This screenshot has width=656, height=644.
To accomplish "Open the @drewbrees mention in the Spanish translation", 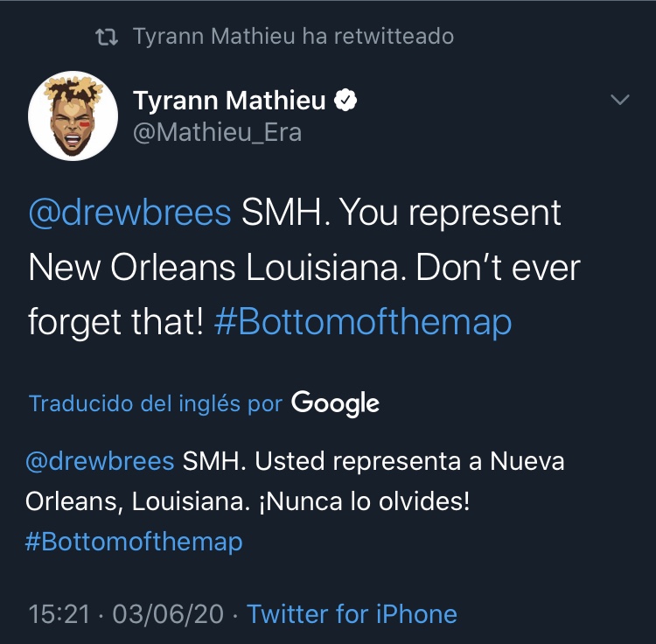I will coord(100,461).
